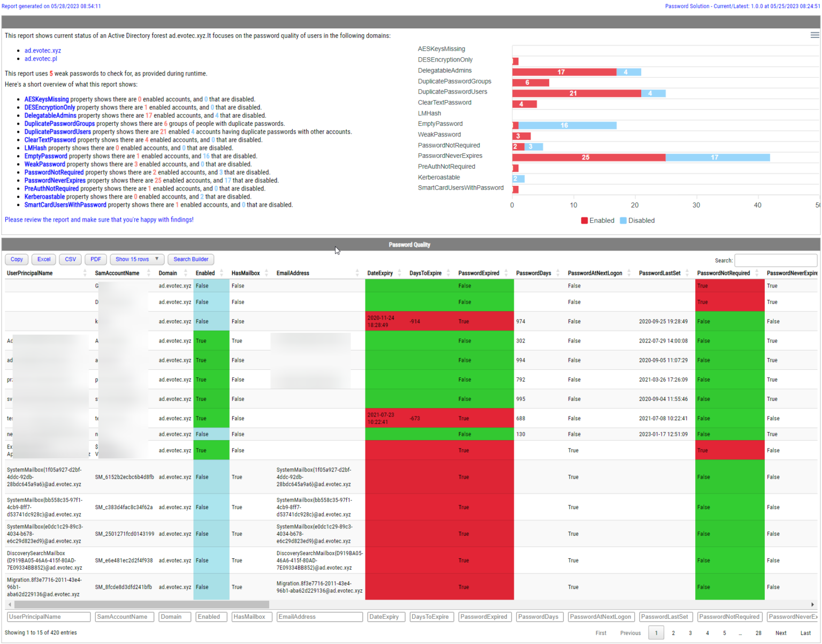Click inside the table Search field
The width and height of the screenshot is (822, 644).
775,260
